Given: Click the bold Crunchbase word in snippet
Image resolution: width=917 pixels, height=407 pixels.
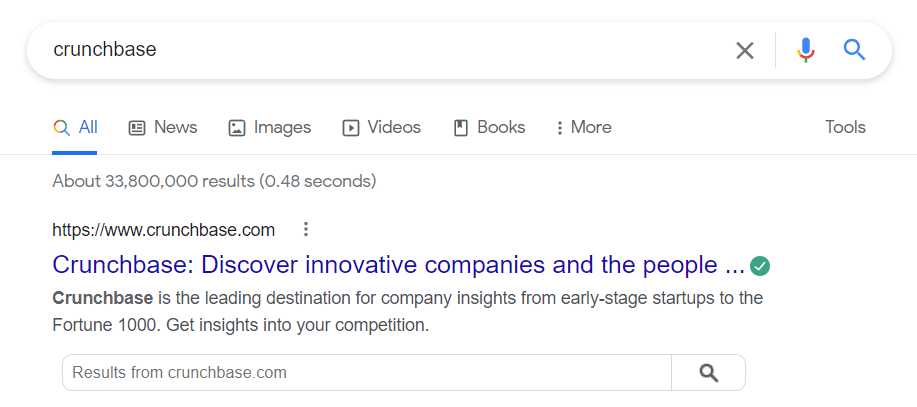Looking at the screenshot, I should 102,298.
